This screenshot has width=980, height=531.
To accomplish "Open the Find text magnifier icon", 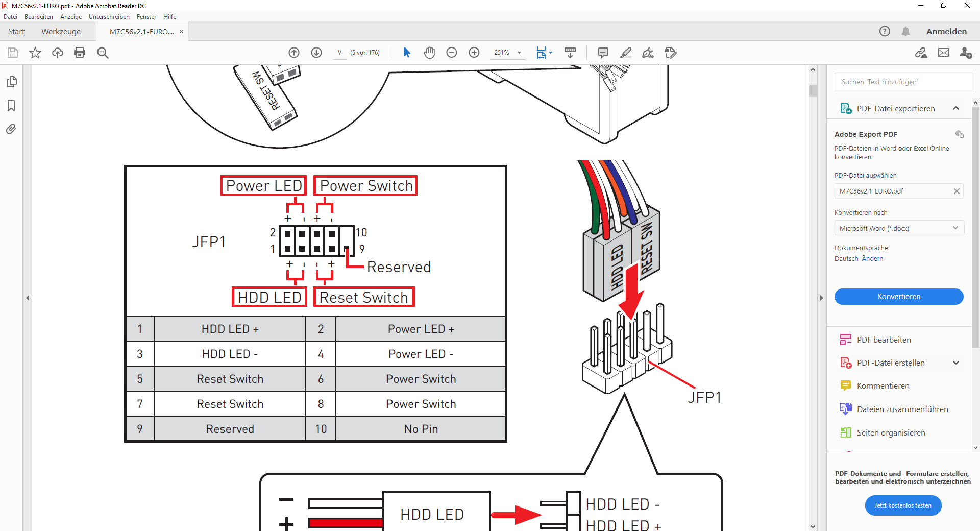I will 103,53.
